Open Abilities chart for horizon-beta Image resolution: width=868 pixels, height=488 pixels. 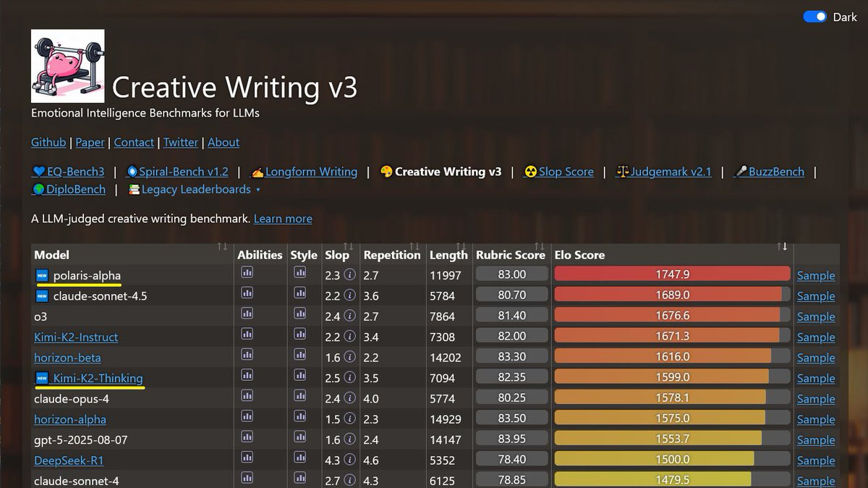[x=247, y=355]
